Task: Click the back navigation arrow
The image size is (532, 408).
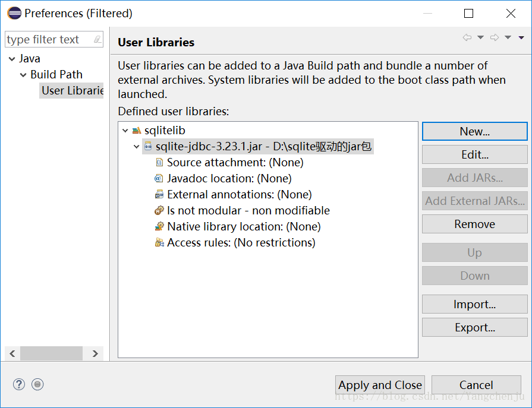Action: click(467, 37)
